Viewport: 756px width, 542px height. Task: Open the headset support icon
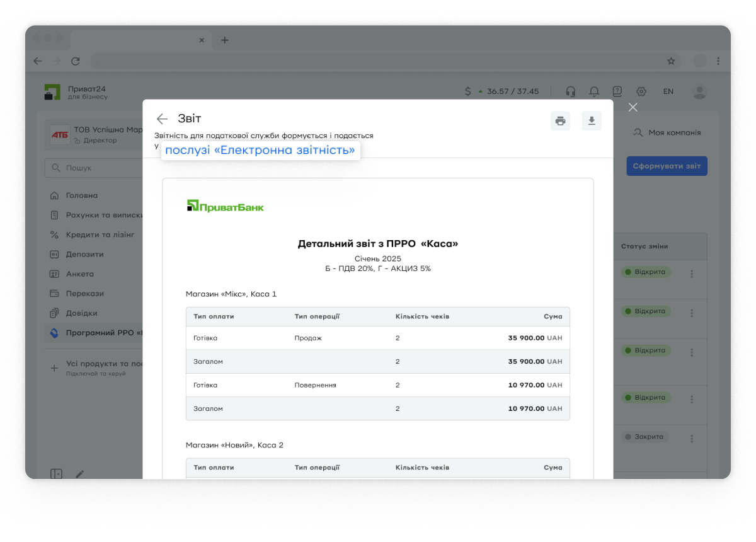571,91
